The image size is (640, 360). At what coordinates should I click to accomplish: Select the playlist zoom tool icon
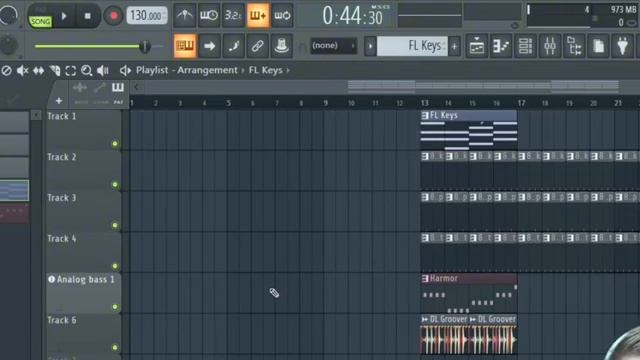[87, 71]
